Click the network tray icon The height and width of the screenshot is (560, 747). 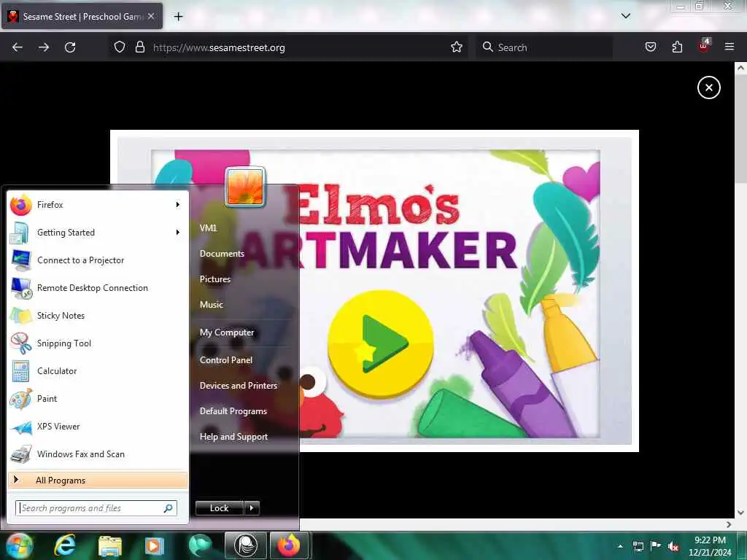pos(638,546)
